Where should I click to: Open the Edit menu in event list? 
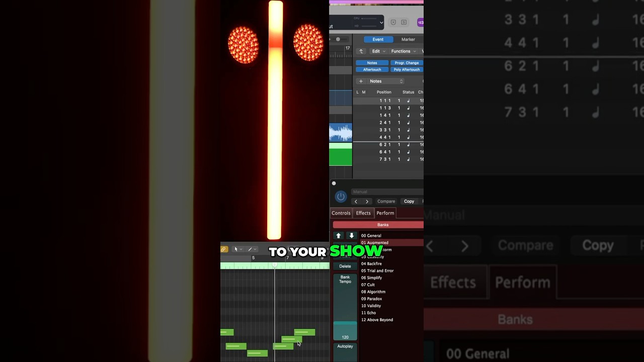coord(378,51)
